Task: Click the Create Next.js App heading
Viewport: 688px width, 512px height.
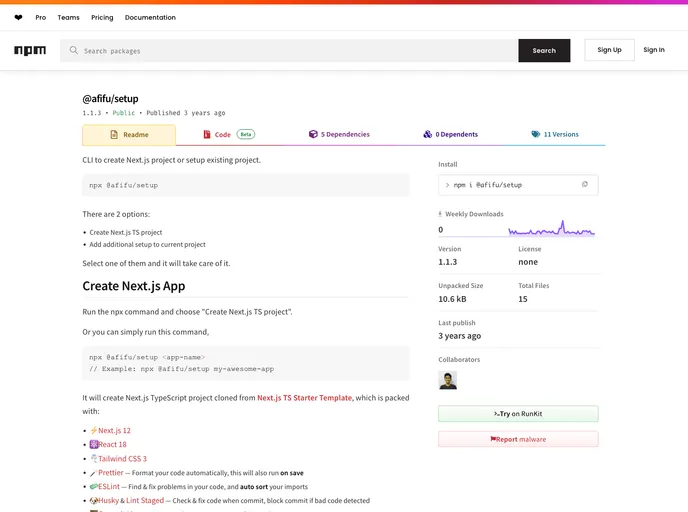Action: pyautogui.click(x=134, y=286)
